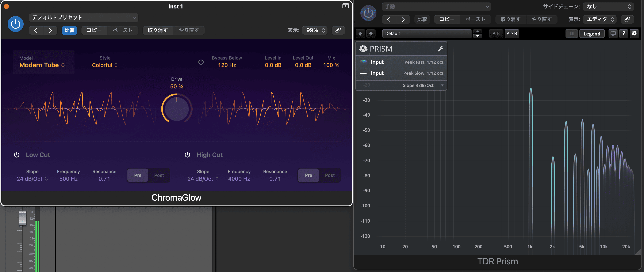Open the エディタ view dropdown
Viewport: 644px width, 272px height.
600,19
